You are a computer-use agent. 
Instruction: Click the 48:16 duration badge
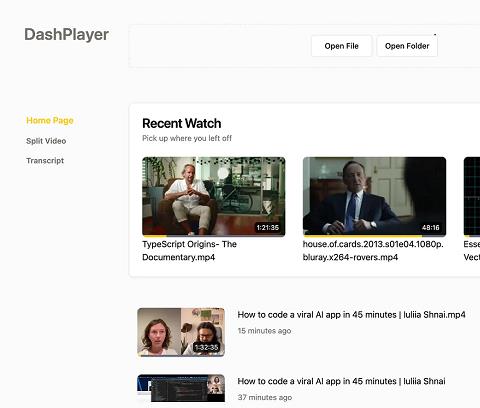click(x=431, y=228)
